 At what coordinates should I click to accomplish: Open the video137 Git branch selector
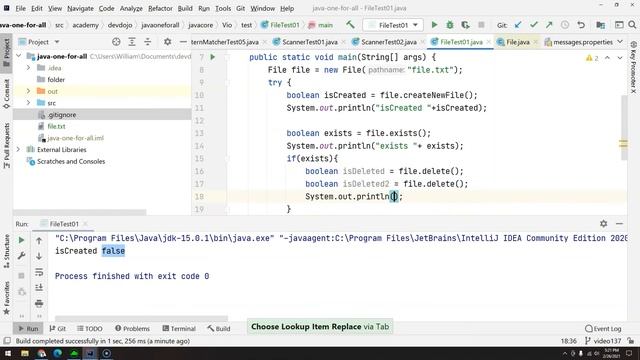click(x=603, y=341)
